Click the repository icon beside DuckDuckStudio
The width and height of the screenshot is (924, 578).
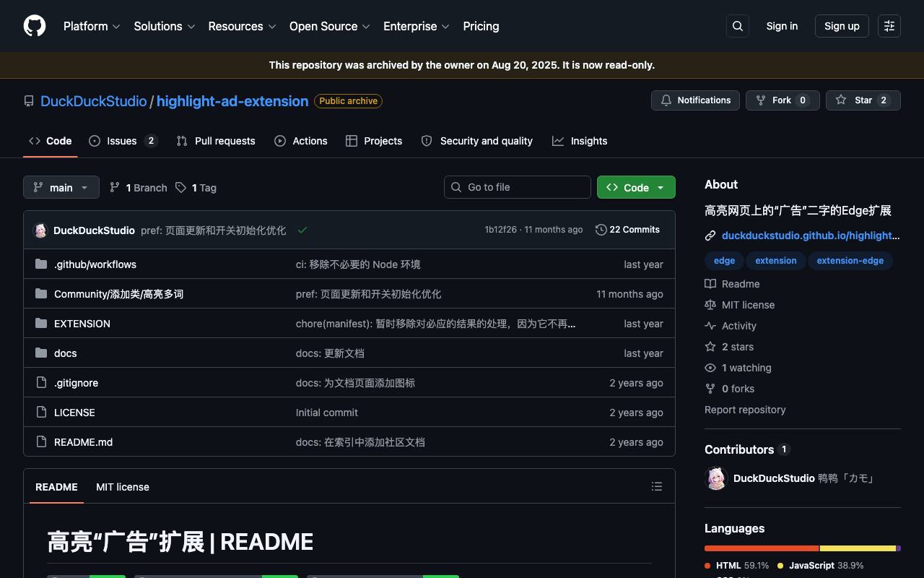[29, 101]
